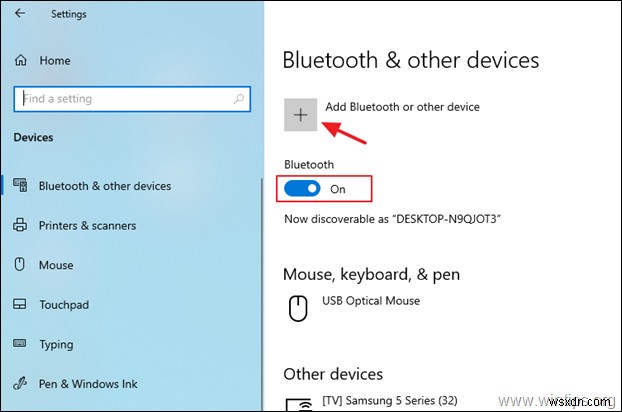
Task: Click the Home icon in sidebar
Action: [19, 61]
